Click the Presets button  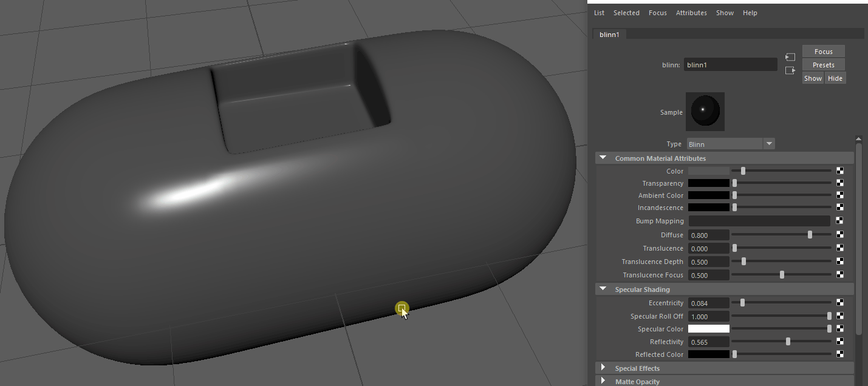click(823, 65)
